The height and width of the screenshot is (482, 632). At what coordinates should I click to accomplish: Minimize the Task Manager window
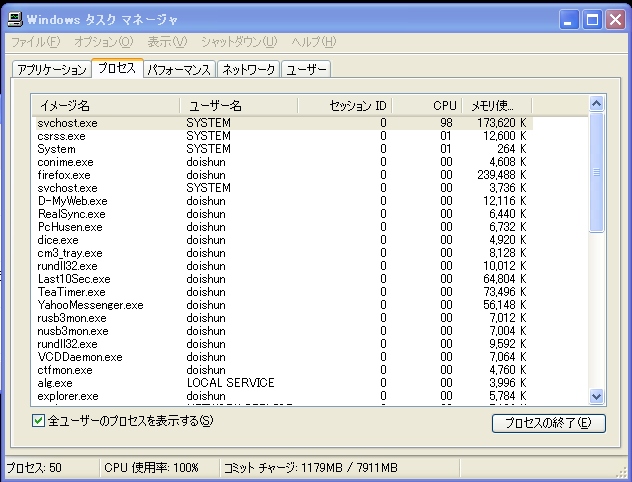coord(570,19)
